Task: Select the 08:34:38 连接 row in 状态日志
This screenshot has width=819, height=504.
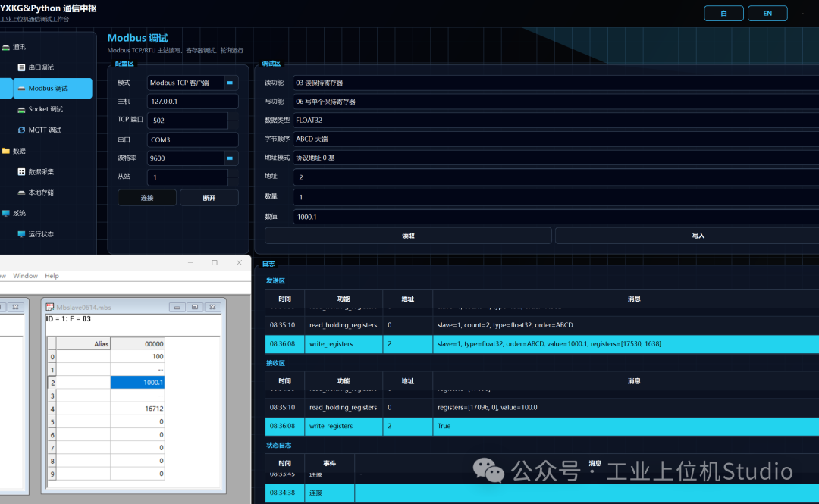Action: point(541,493)
